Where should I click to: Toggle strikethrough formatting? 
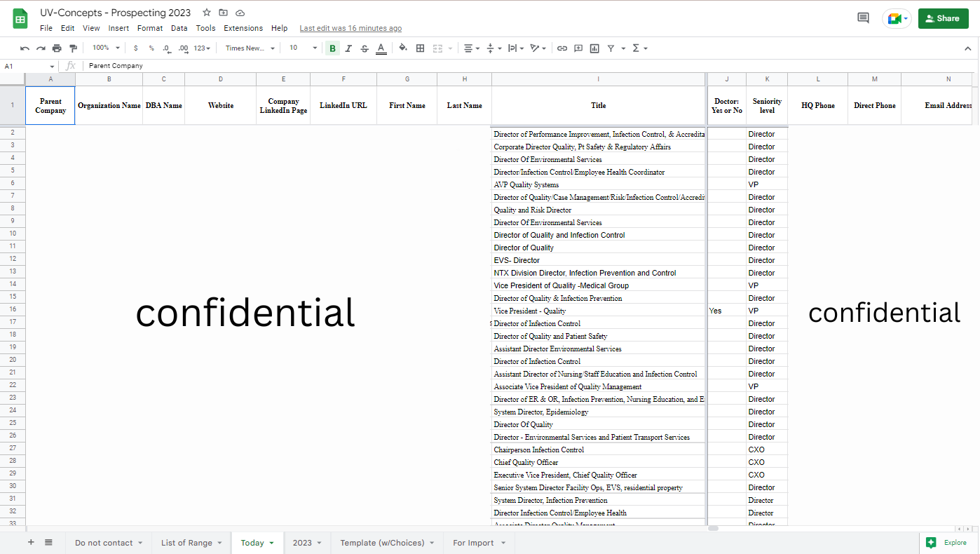coord(365,48)
